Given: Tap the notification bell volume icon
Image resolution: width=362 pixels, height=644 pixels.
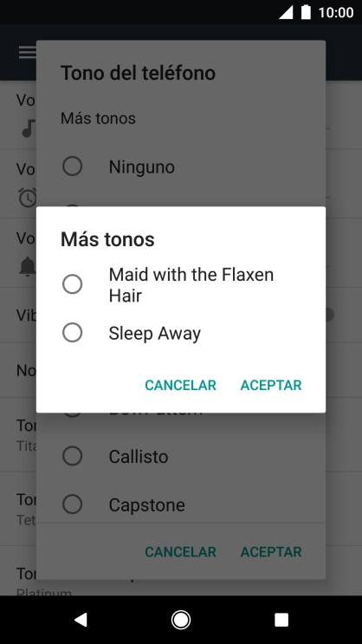Looking at the screenshot, I should [28, 266].
